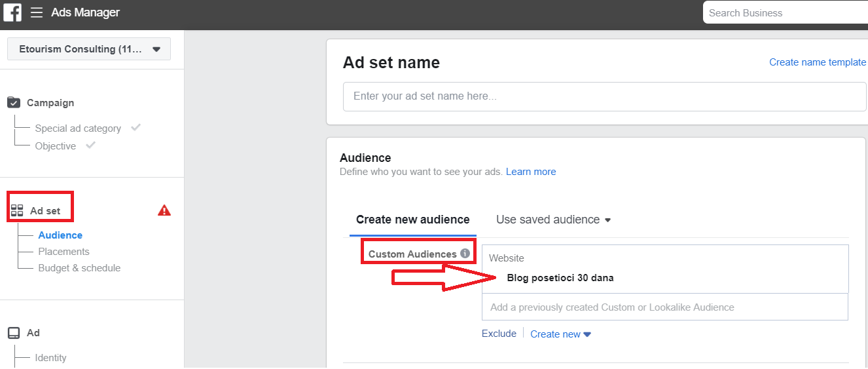The height and width of the screenshot is (369, 868).
Task: Open the Use saved audience dropdown
Action: [553, 220]
